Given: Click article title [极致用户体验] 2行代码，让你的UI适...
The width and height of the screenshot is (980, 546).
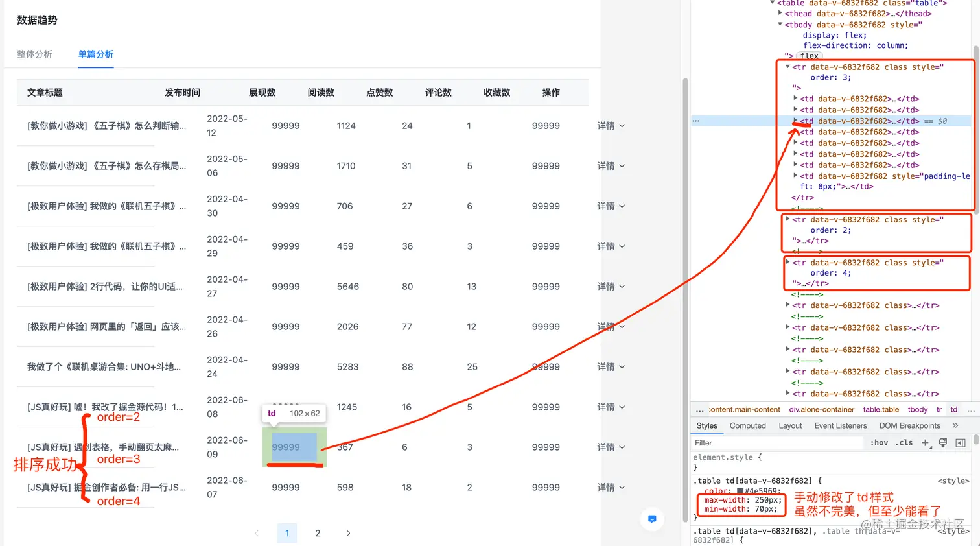Looking at the screenshot, I should click(x=105, y=287).
